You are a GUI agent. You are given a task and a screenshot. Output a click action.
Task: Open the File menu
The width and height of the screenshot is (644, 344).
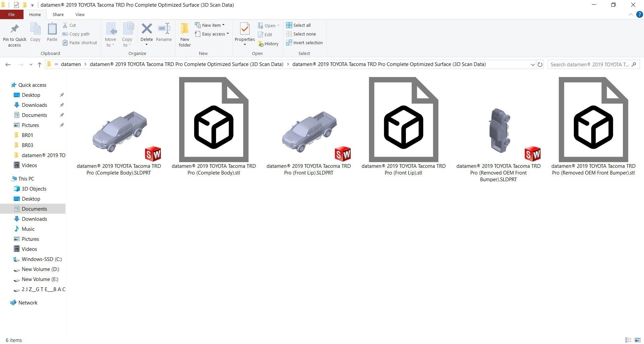coord(11,14)
